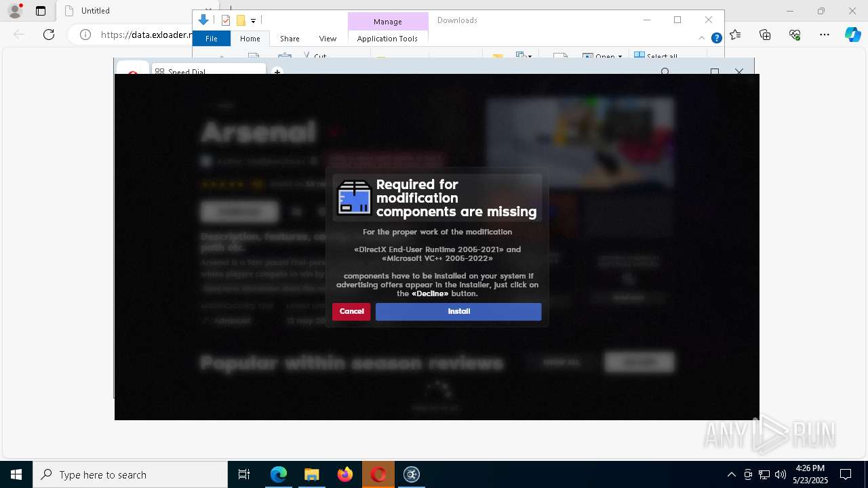Image resolution: width=868 pixels, height=488 pixels.
Task: Minimize the Explorer Downloads window
Action: (x=646, y=20)
